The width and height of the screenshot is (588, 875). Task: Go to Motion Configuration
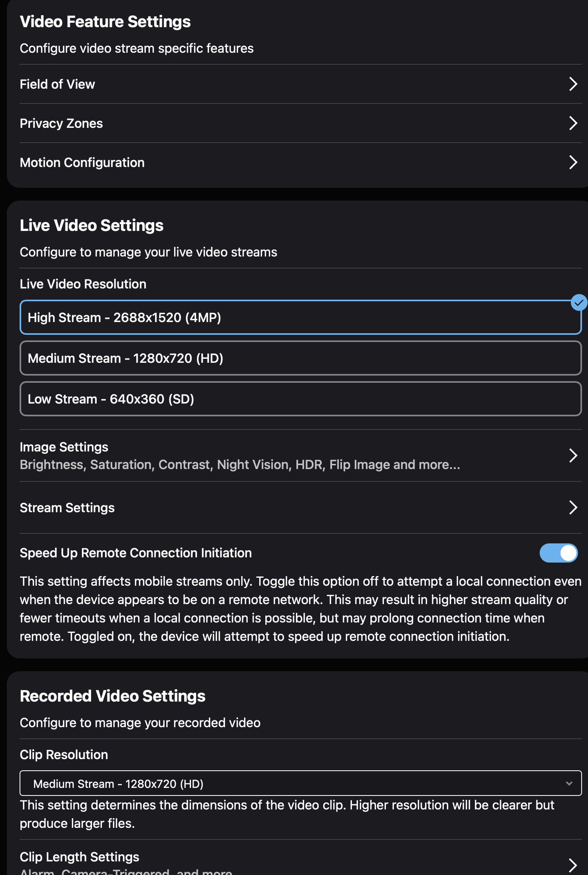point(82,163)
